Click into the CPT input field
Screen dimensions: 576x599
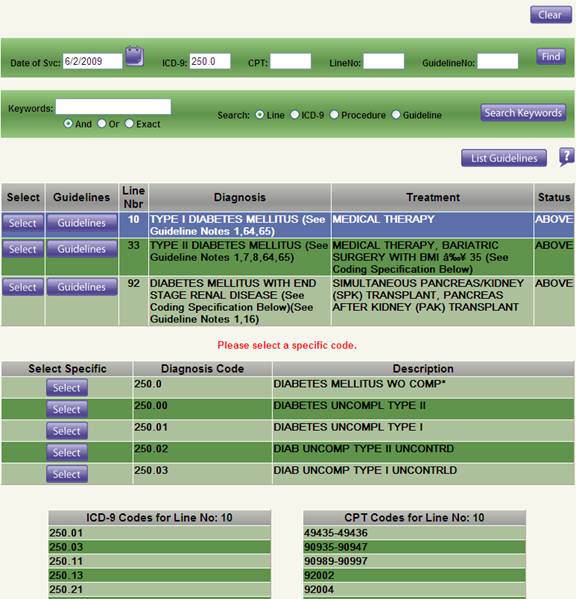pos(291,61)
